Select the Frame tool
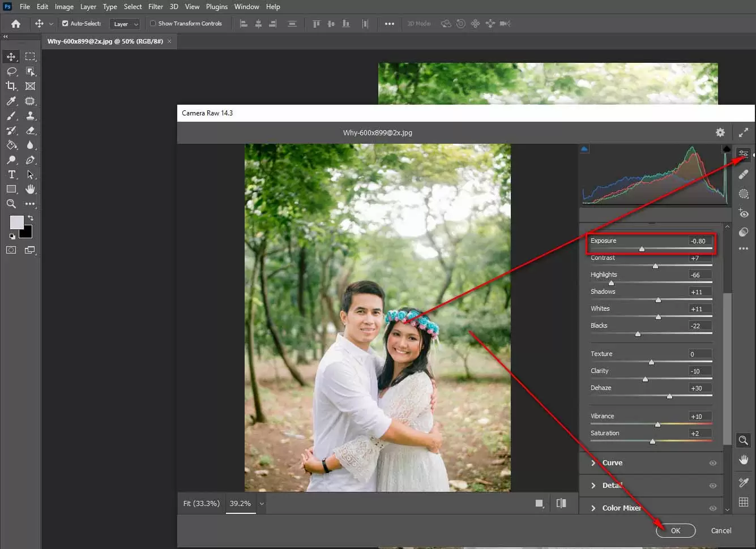This screenshot has width=756, height=549. click(x=30, y=86)
